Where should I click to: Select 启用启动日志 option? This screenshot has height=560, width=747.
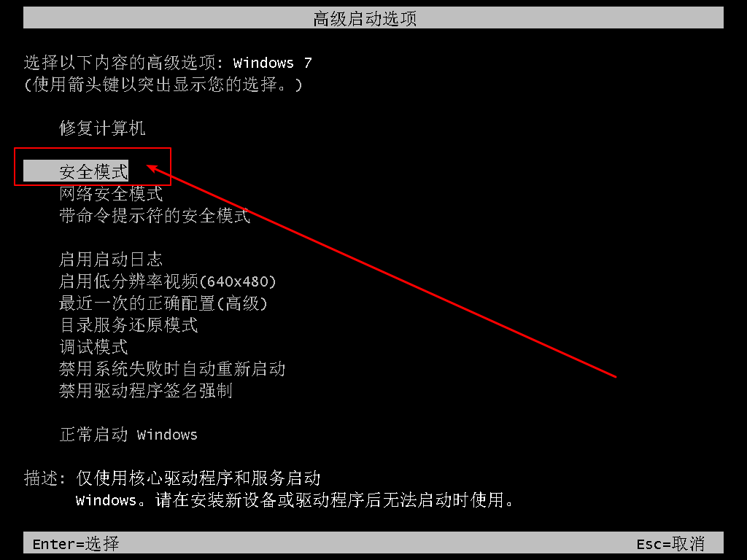[x=111, y=260]
